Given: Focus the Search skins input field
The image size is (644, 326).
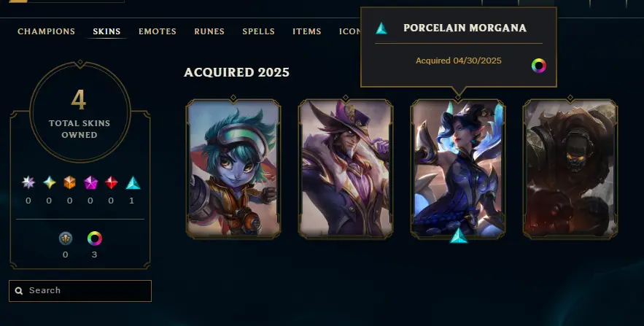Looking at the screenshot, I should (80, 291).
